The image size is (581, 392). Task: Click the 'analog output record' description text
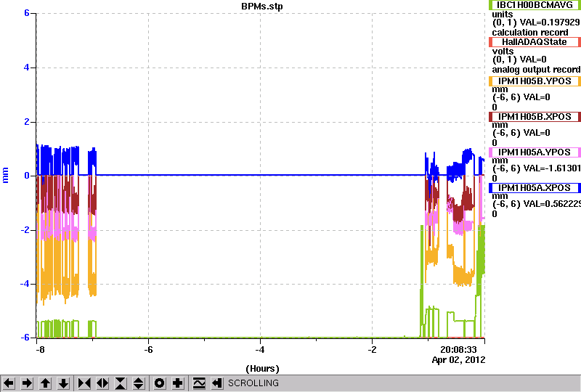pyautogui.click(x=536, y=70)
